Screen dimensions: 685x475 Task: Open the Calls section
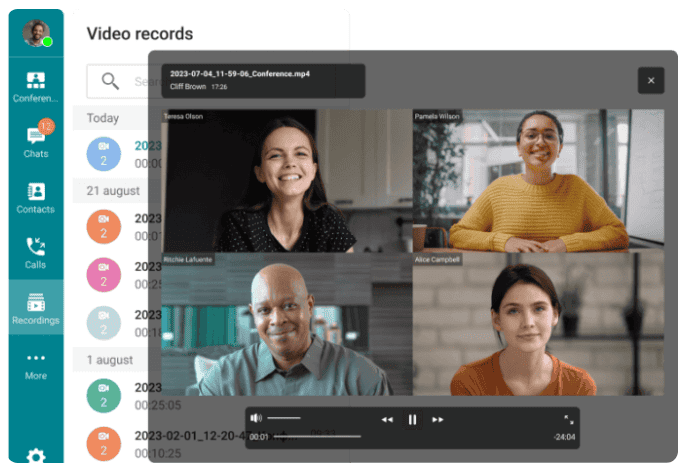pyautogui.click(x=35, y=252)
